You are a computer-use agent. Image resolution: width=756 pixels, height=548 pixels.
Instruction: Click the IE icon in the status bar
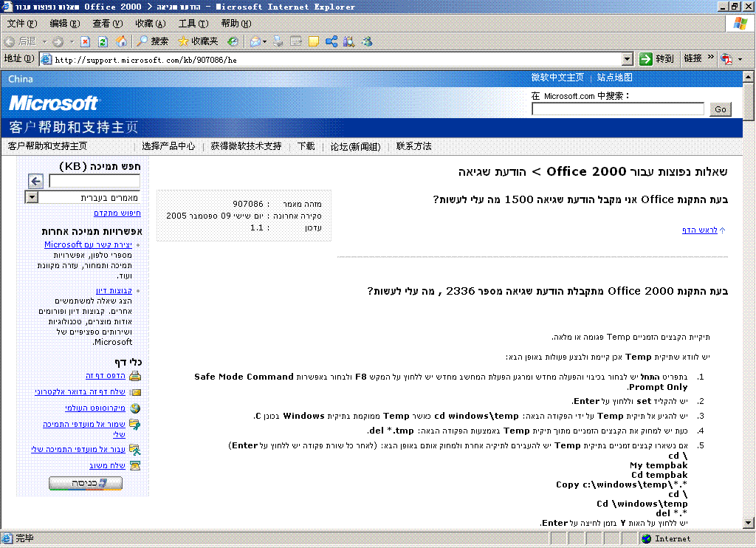7,538
